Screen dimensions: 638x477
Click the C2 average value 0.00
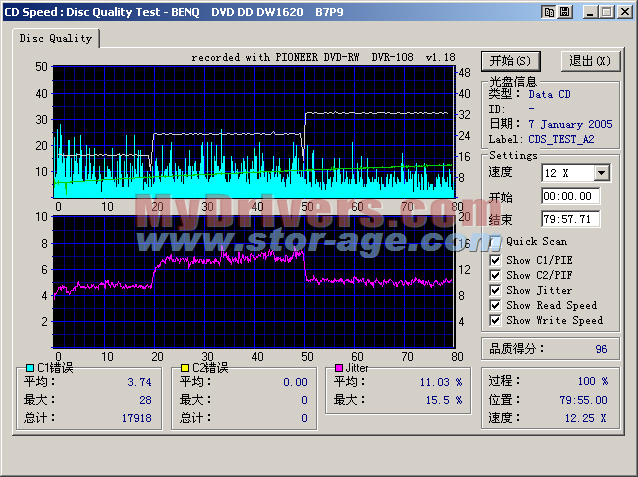click(295, 383)
